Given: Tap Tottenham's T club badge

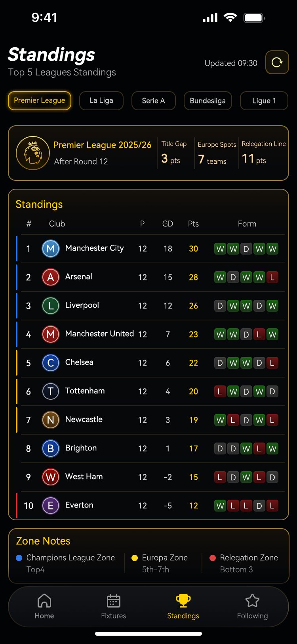Looking at the screenshot, I should click(51, 391).
